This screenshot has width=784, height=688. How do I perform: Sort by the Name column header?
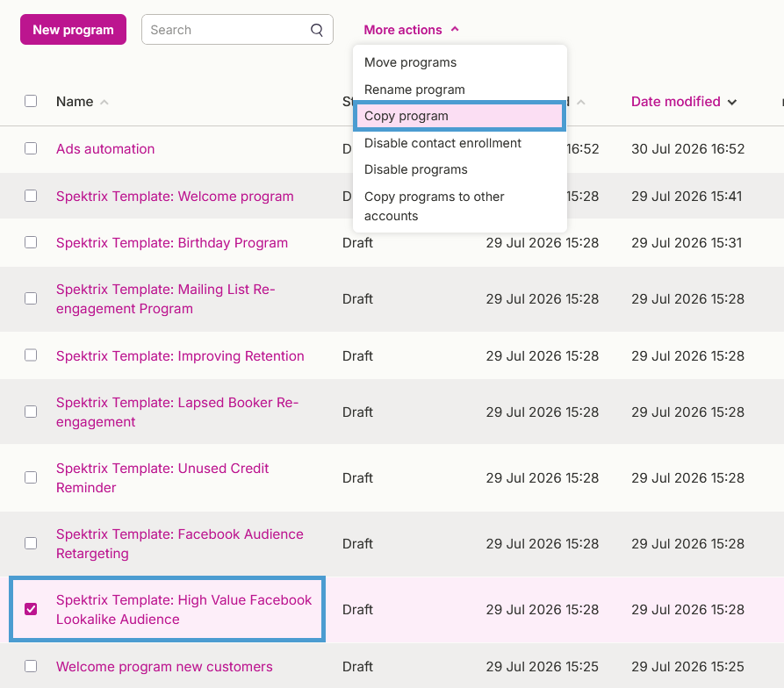75,102
